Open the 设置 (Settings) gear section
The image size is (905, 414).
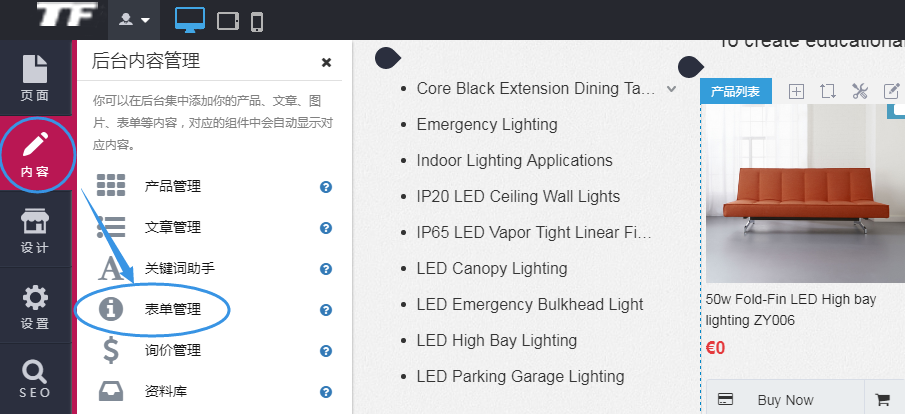pyautogui.click(x=35, y=306)
